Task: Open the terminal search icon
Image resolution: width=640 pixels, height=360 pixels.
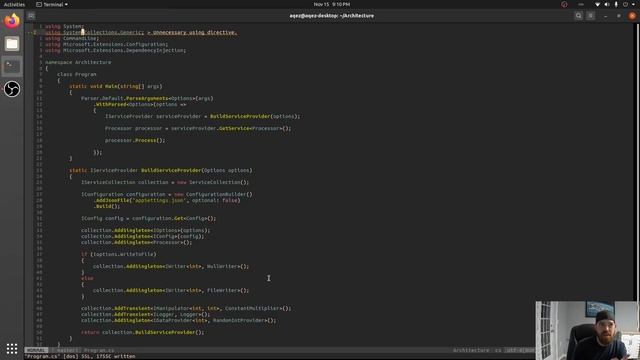Action: (x=578, y=16)
